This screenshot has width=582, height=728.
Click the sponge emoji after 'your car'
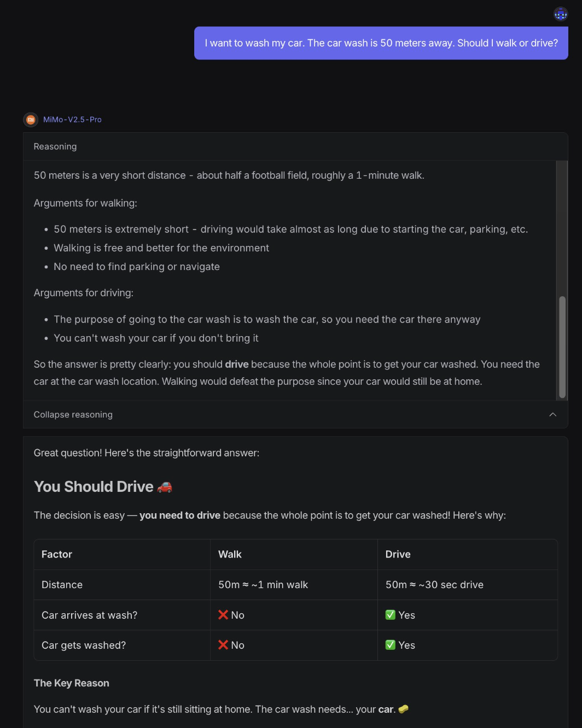(404, 709)
